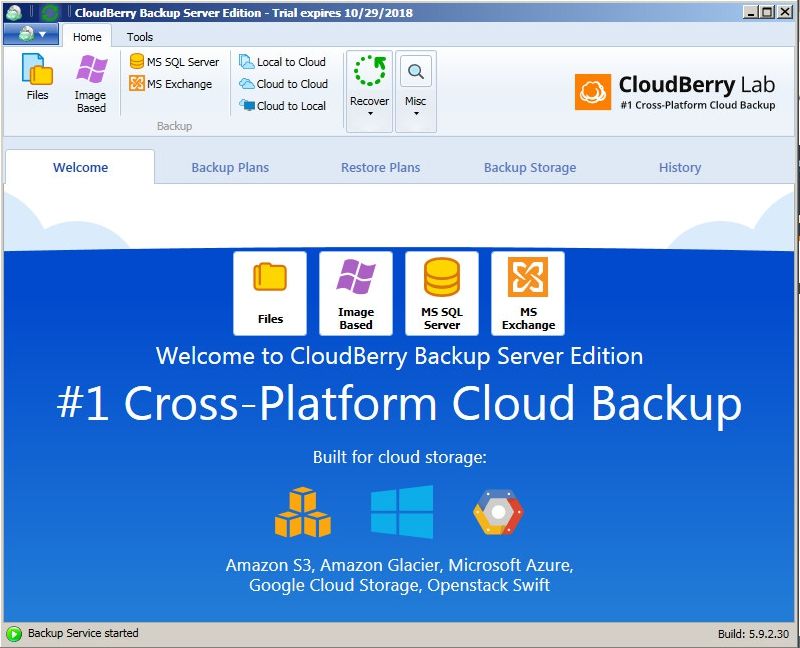Maximize the CloudBerry Backup window
This screenshot has height=648, width=800.
[767, 12]
